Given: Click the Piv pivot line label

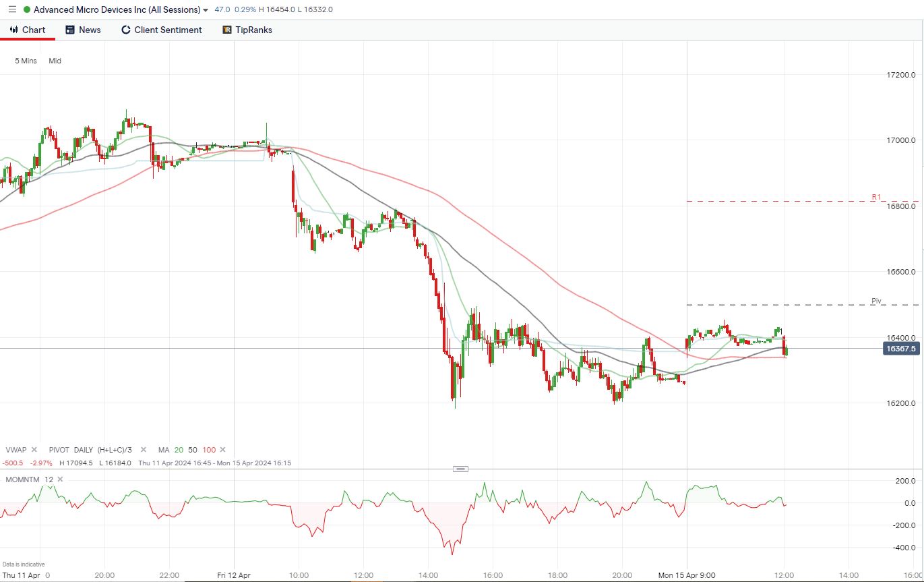Looking at the screenshot, I should click(876, 301).
